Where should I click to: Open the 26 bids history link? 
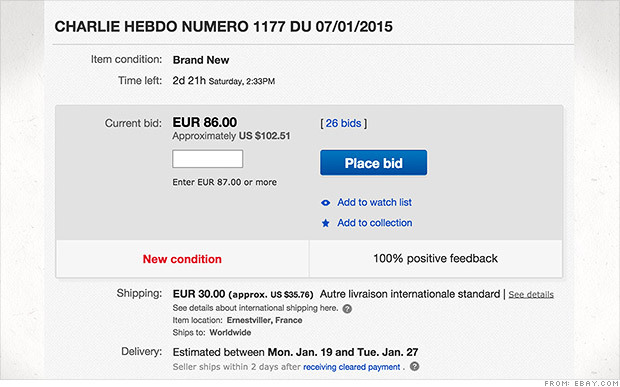[343, 123]
